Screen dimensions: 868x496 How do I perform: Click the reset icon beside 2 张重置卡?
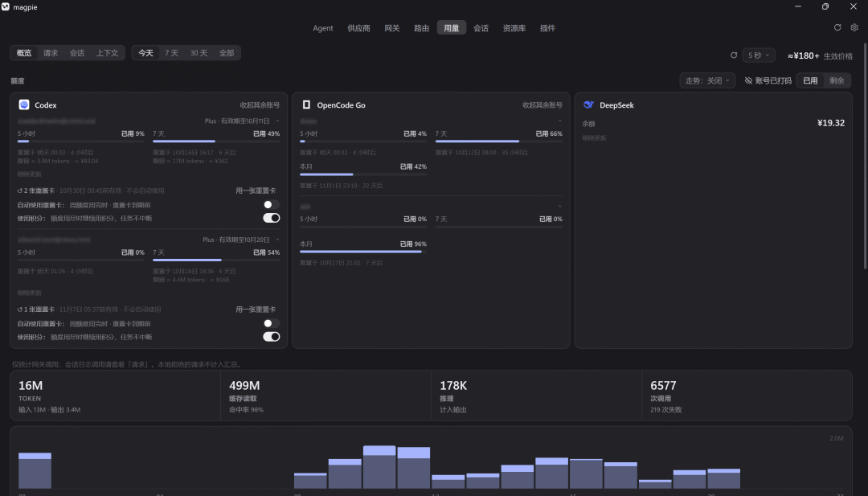20,191
